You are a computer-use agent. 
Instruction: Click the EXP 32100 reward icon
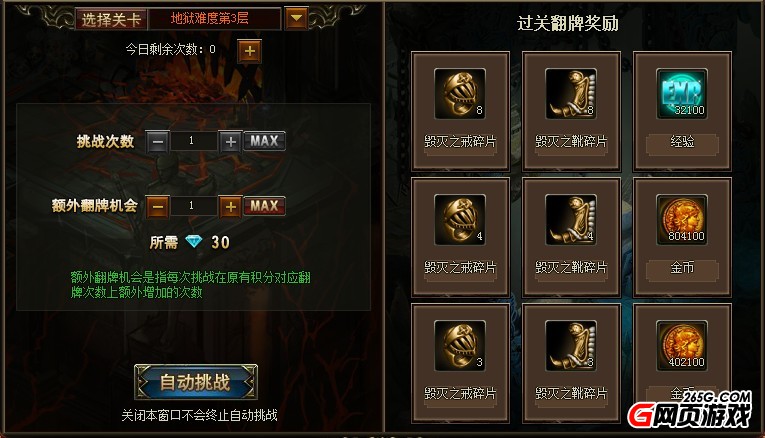(x=682, y=94)
